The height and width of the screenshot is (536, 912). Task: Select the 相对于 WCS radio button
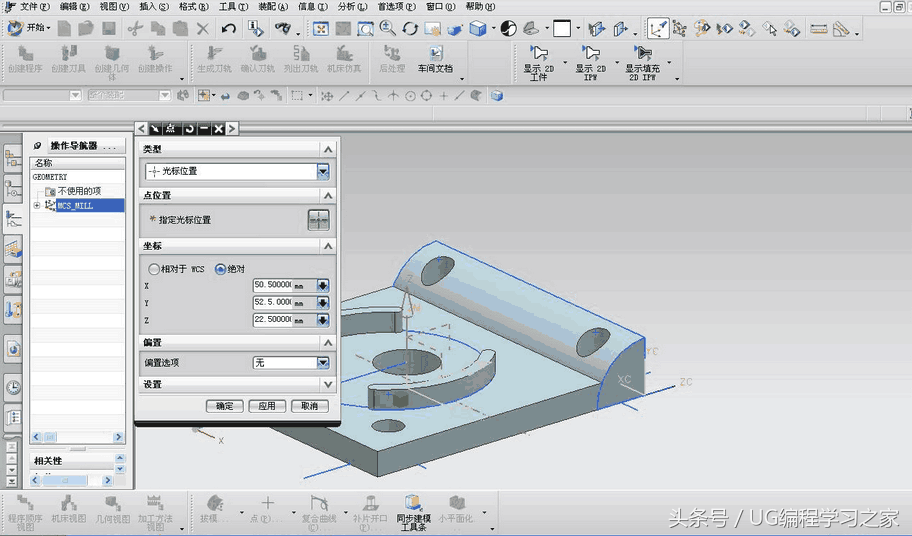point(154,269)
